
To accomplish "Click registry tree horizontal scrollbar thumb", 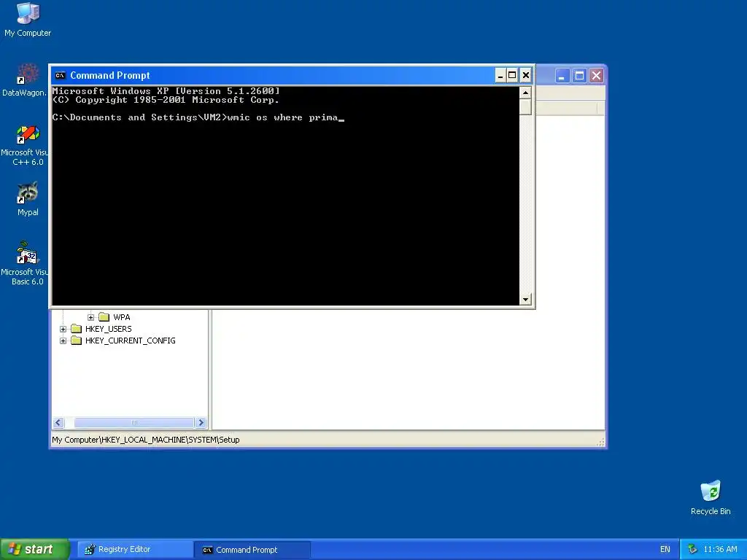I will point(134,422).
